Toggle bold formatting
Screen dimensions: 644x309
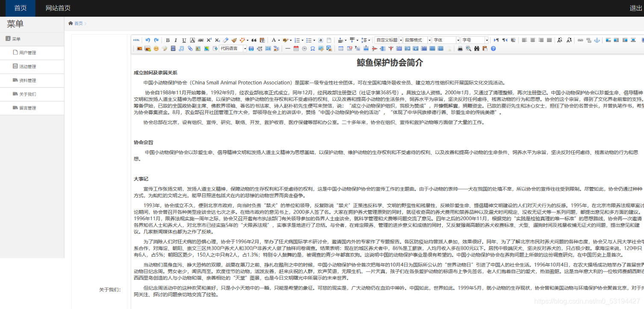pos(168,40)
